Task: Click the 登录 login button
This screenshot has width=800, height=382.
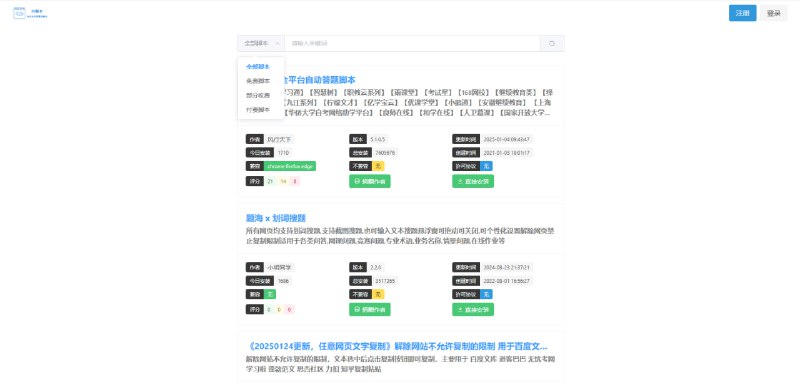Action: pos(773,13)
